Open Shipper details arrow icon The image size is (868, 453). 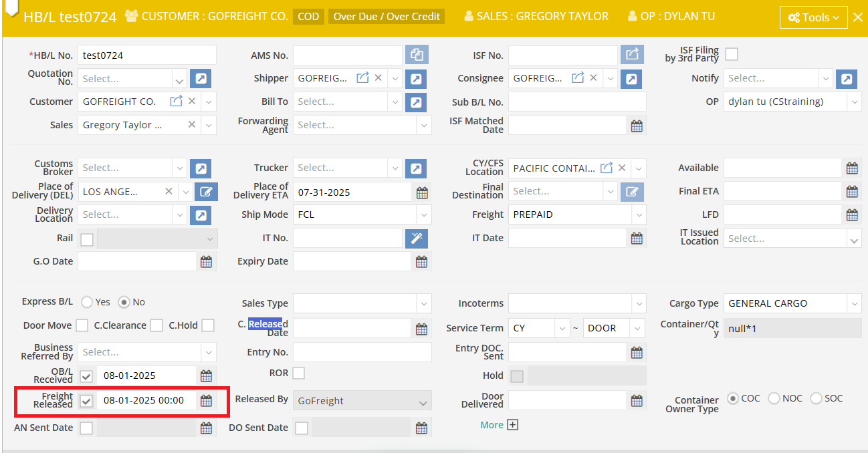(416, 79)
